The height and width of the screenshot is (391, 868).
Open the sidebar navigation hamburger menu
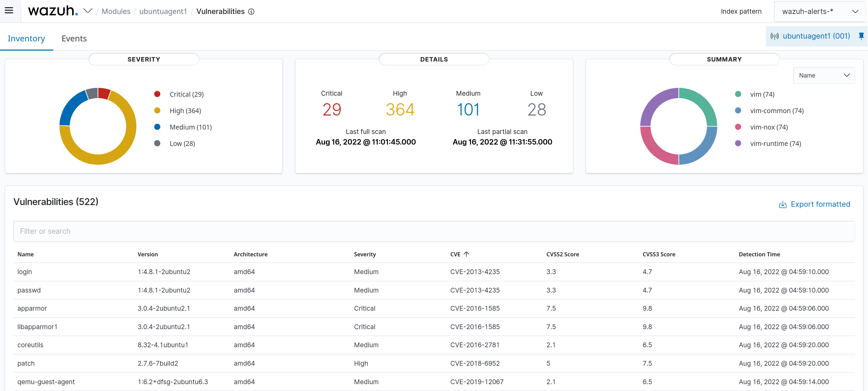tap(9, 10)
